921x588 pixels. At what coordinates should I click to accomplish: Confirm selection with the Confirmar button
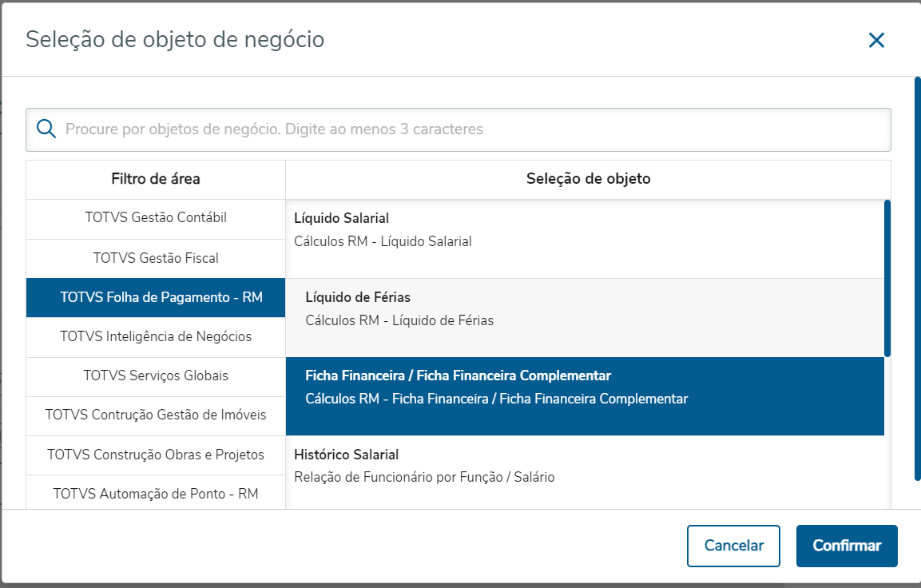(x=847, y=546)
